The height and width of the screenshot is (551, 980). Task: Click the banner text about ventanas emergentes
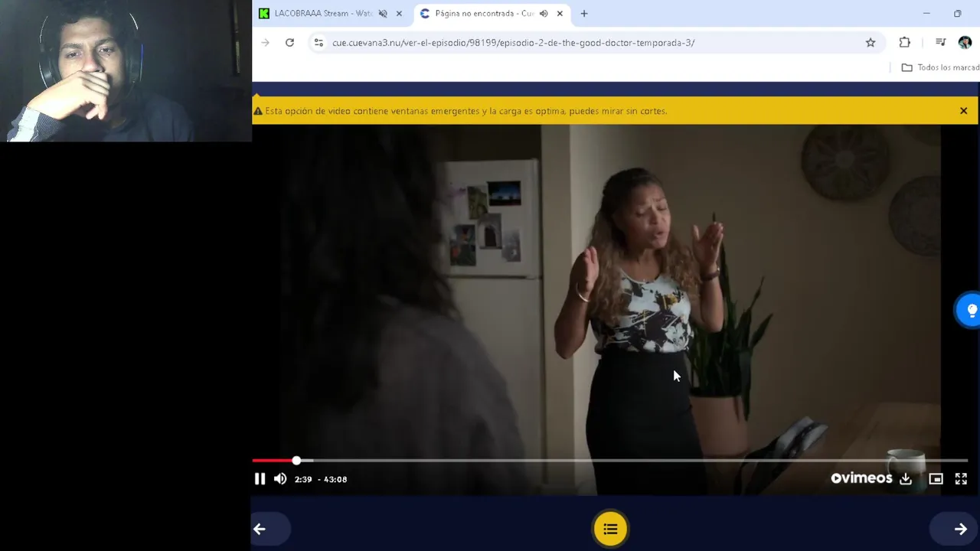[x=465, y=111]
